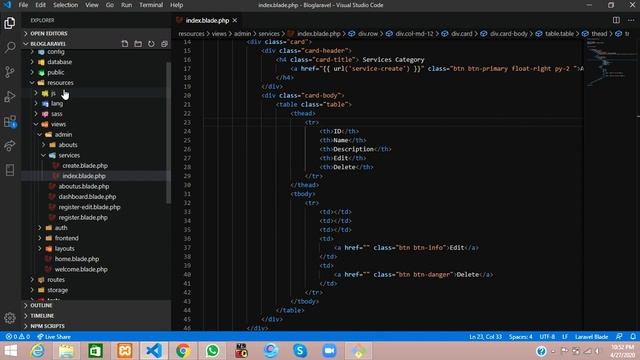Screen dimensions: 640x360
Task: Open aboutus.blade.php file
Action: (x=83, y=186)
